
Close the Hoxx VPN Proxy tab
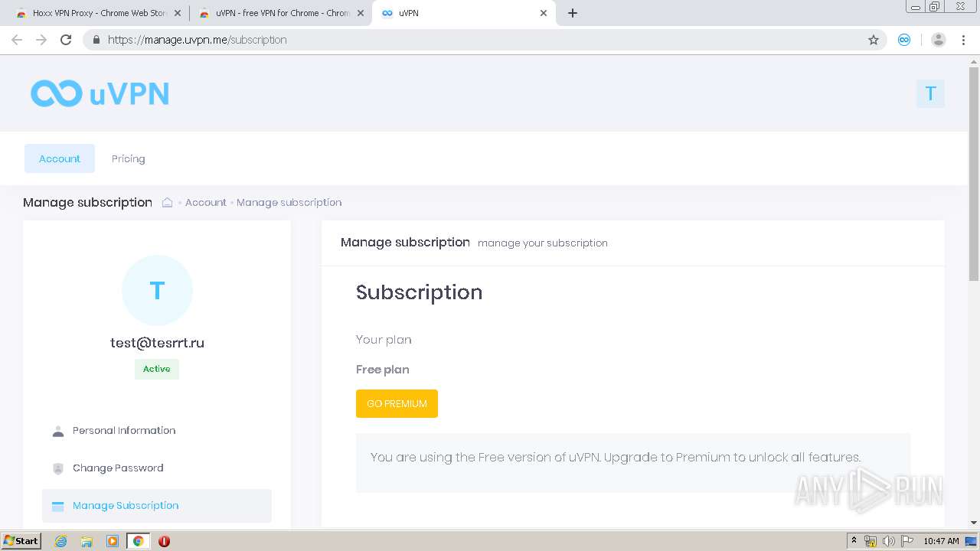(178, 13)
